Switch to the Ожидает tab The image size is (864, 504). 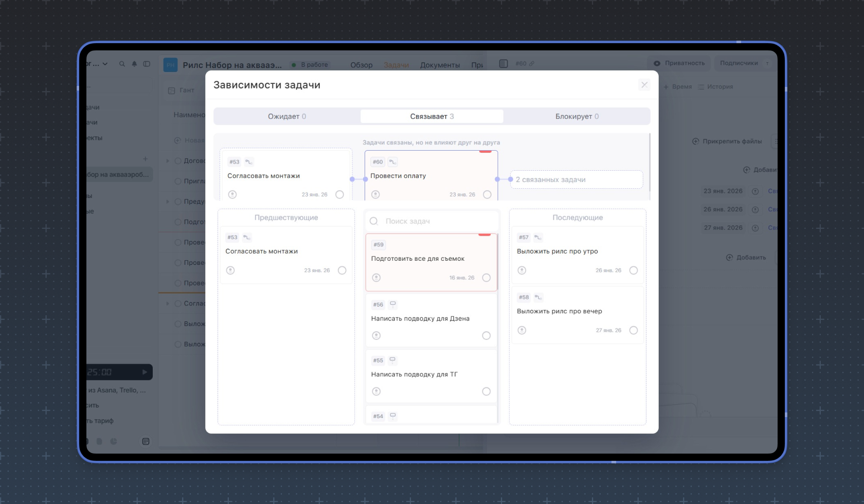[x=286, y=116]
